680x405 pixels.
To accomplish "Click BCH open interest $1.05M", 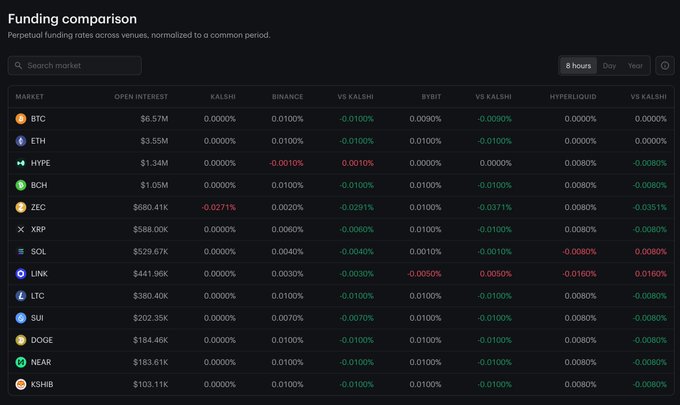I will pos(154,185).
